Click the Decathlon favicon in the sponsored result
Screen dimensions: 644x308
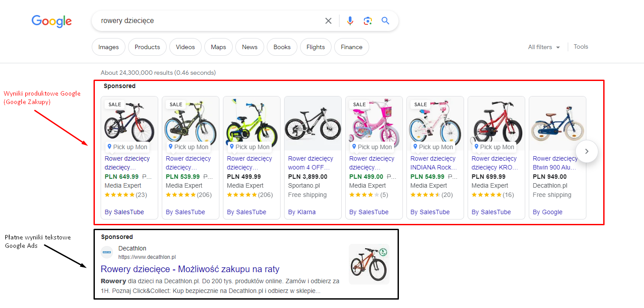(107, 252)
